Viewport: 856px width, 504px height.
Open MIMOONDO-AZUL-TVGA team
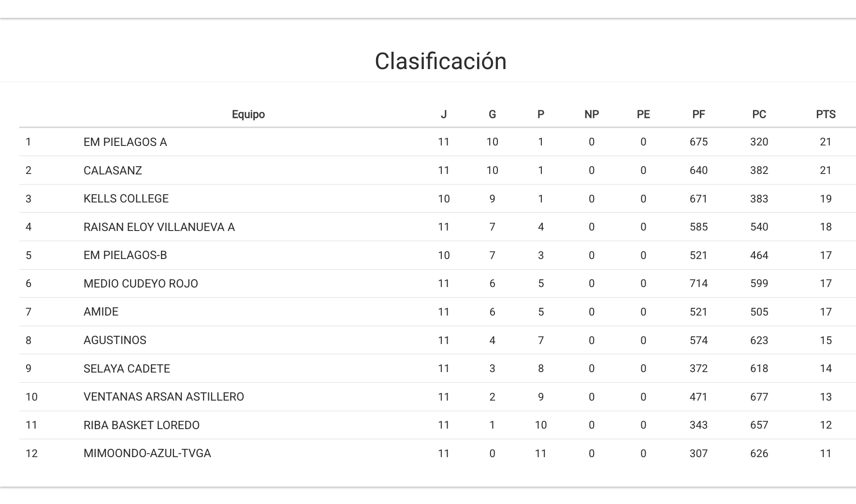point(147,453)
